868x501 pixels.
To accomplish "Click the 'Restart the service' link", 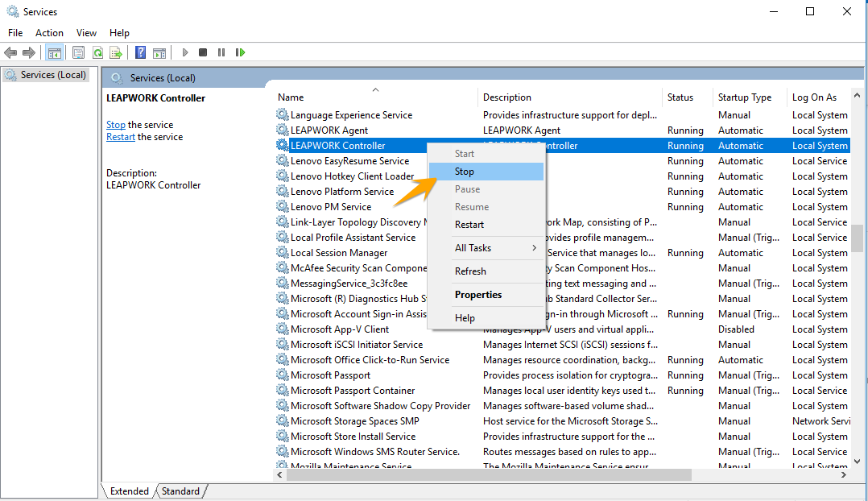I will coord(121,137).
